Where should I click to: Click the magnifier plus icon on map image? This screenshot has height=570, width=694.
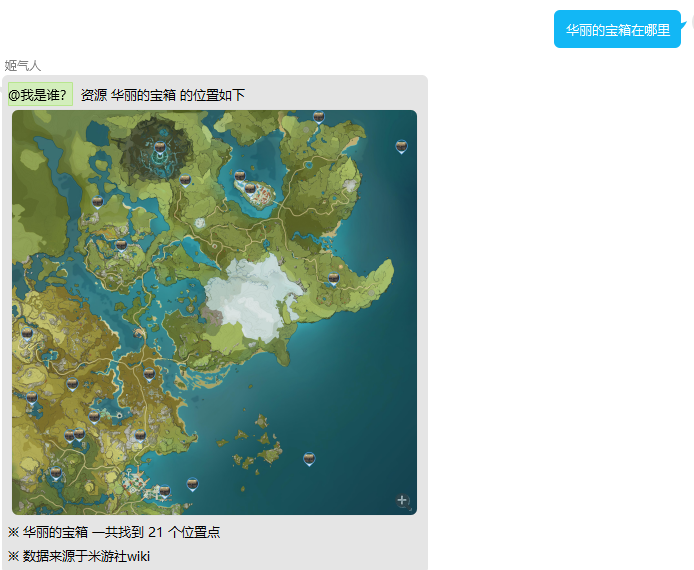[x=402, y=501]
